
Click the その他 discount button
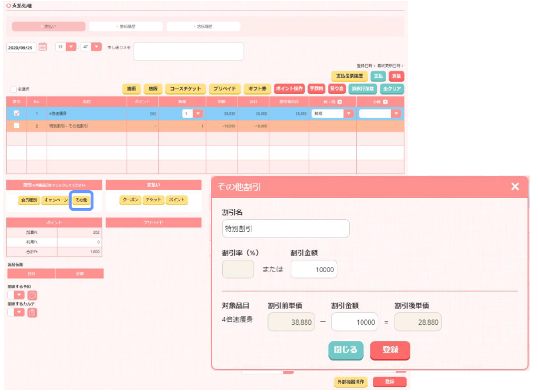[81, 200]
